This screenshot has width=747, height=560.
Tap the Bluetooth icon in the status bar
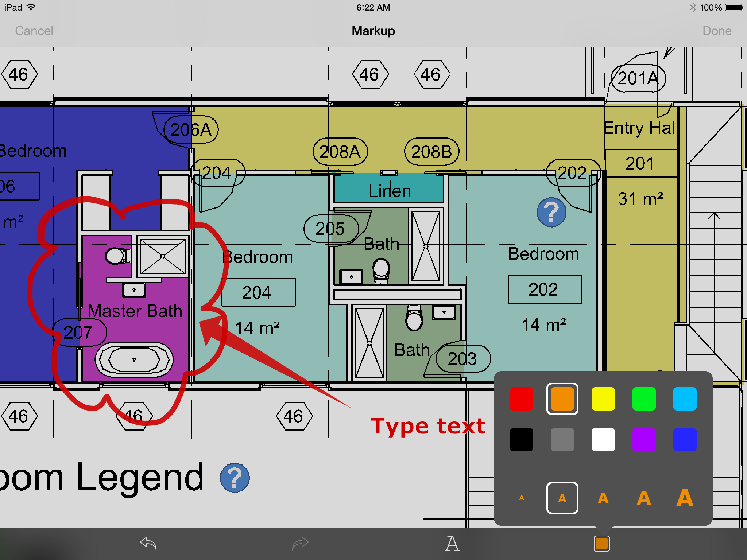692,7
